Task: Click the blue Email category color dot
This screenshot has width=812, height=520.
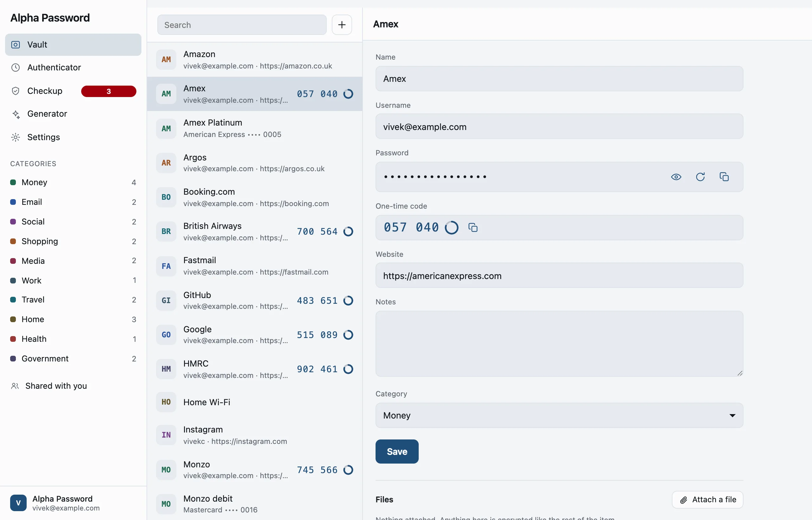Action: [13, 202]
